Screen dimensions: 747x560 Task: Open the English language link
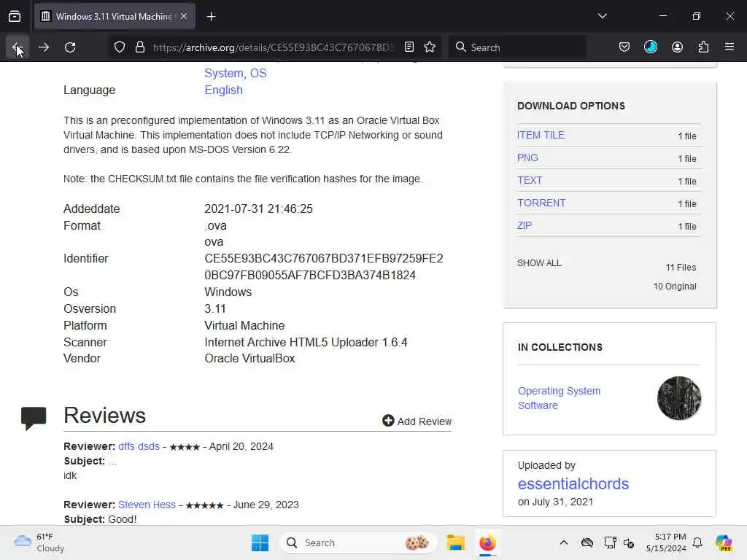(x=223, y=90)
